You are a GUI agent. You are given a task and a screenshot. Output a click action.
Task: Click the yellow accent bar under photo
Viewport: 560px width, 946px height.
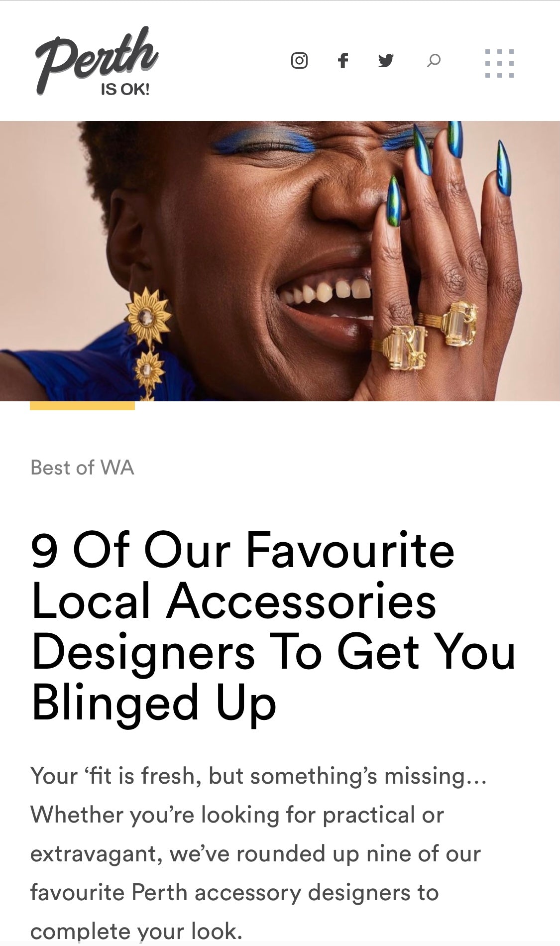pyautogui.click(x=82, y=406)
